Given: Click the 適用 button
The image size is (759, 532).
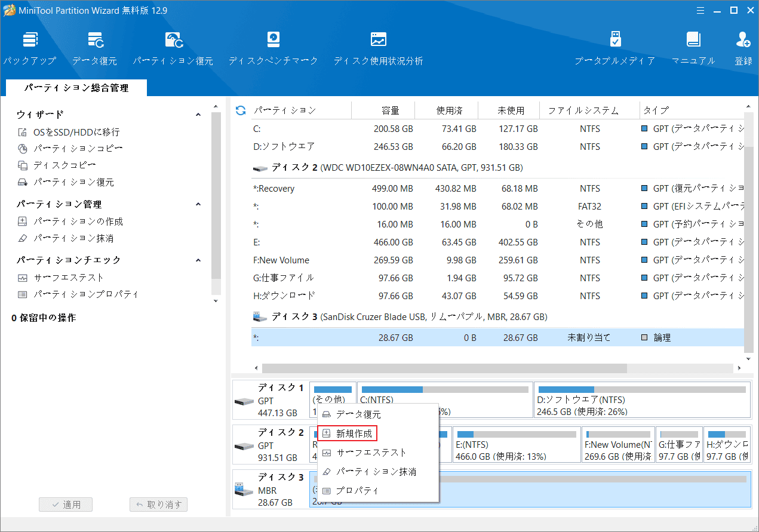Looking at the screenshot, I should pos(66,505).
